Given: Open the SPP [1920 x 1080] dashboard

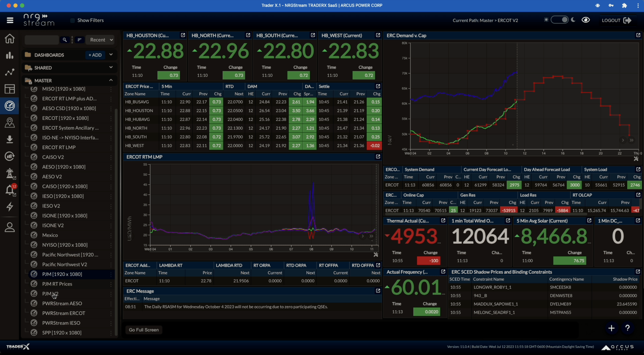Looking at the screenshot, I should 62,332.
